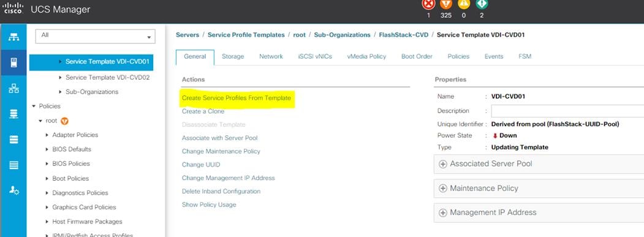Click Create Service Profiles From Template
This screenshot has height=237, width=644.
pos(237,98)
